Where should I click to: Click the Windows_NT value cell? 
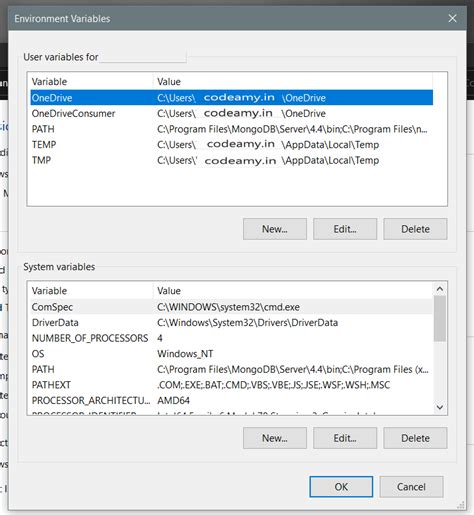[185, 354]
